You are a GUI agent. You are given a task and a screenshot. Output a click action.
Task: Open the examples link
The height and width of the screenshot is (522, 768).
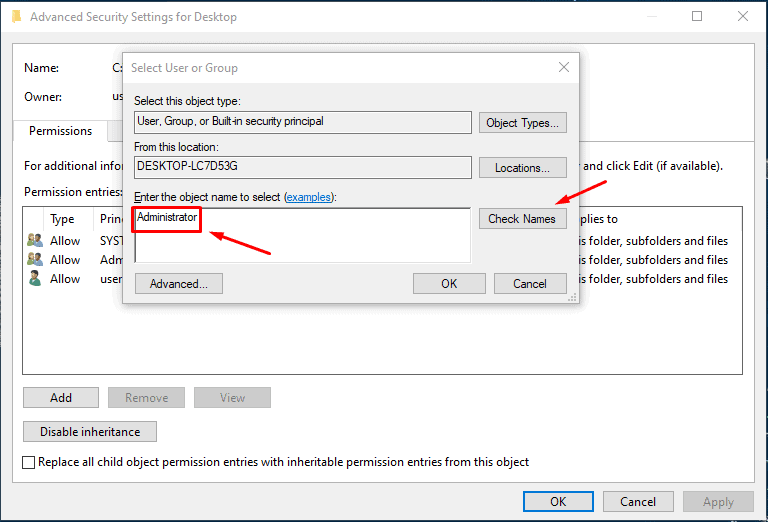[x=309, y=197]
